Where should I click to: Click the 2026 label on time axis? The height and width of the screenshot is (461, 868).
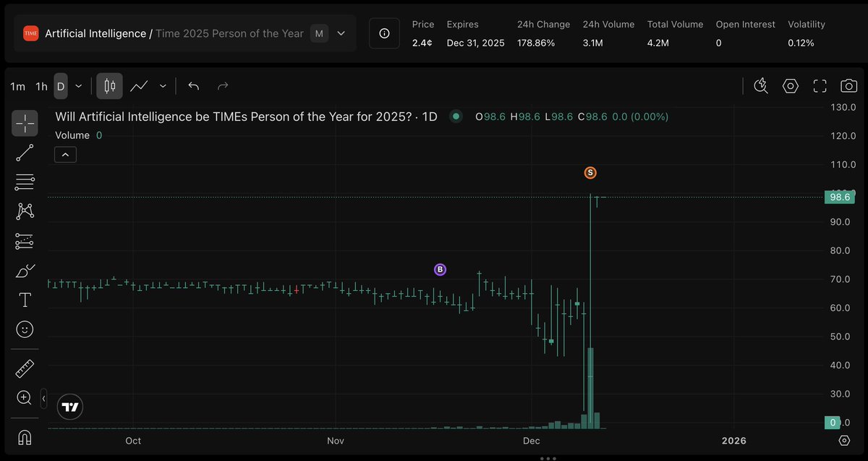coord(734,440)
